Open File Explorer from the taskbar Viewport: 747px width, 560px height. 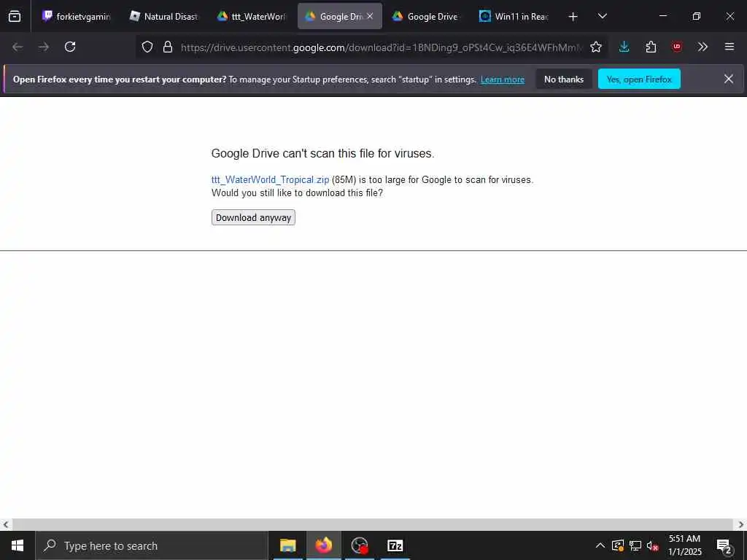[287, 545]
